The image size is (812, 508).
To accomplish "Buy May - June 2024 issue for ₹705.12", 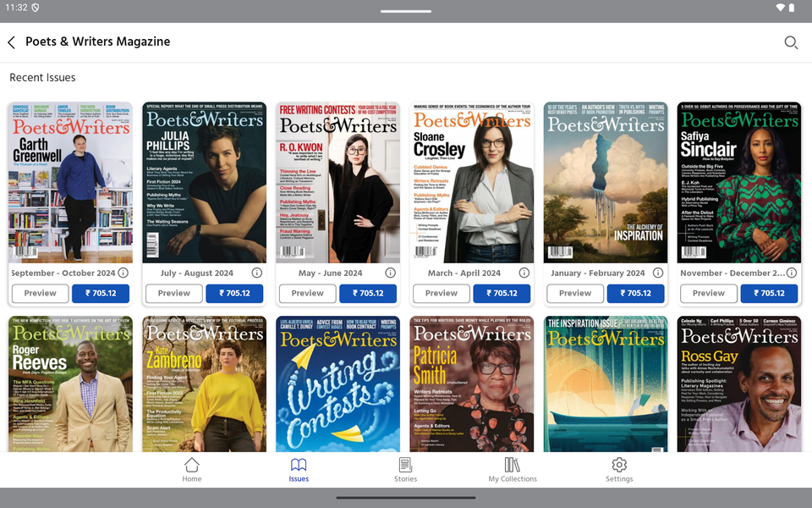I will point(368,294).
